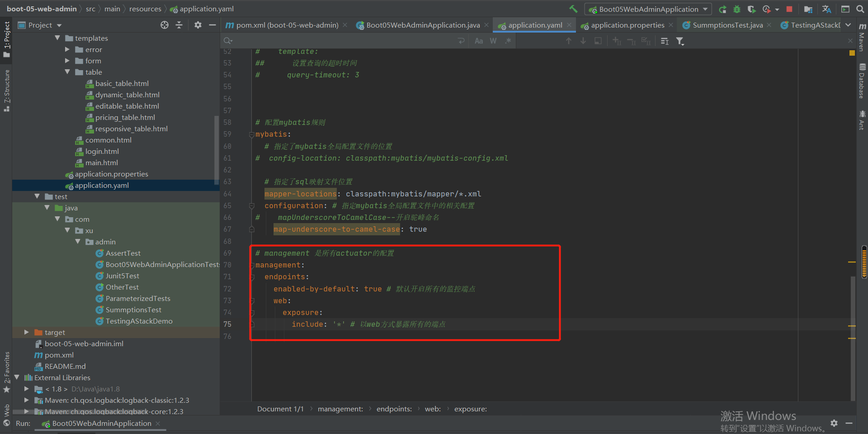Click the locate file crosshair in Project panel
Screen dimensions: 868x434
[165, 25]
